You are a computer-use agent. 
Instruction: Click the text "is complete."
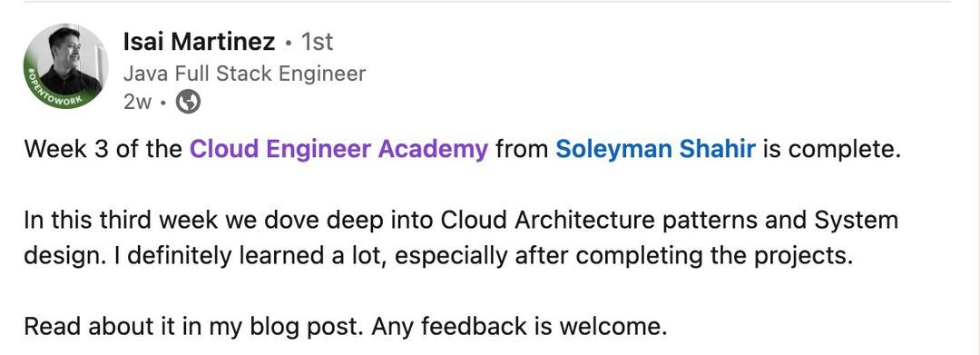(832, 150)
